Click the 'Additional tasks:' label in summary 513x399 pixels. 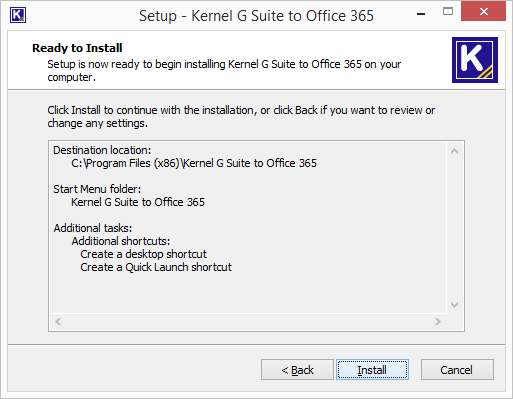pyautogui.click(x=93, y=228)
